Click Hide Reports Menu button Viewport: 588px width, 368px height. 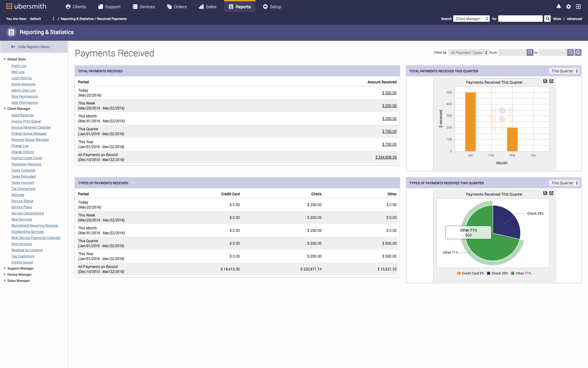pyautogui.click(x=34, y=47)
